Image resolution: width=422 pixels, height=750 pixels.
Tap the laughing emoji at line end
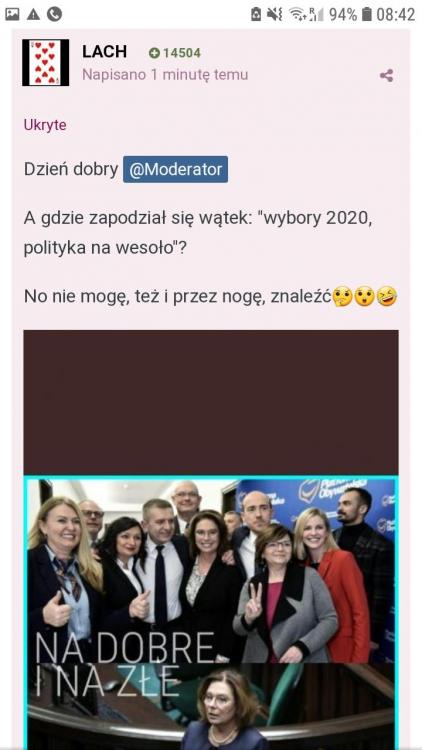[387, 297]
